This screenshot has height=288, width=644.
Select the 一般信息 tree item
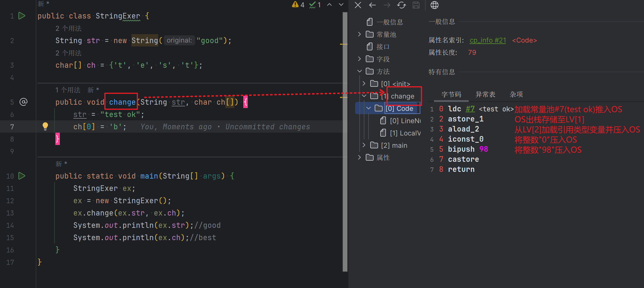tap(390, 22)
